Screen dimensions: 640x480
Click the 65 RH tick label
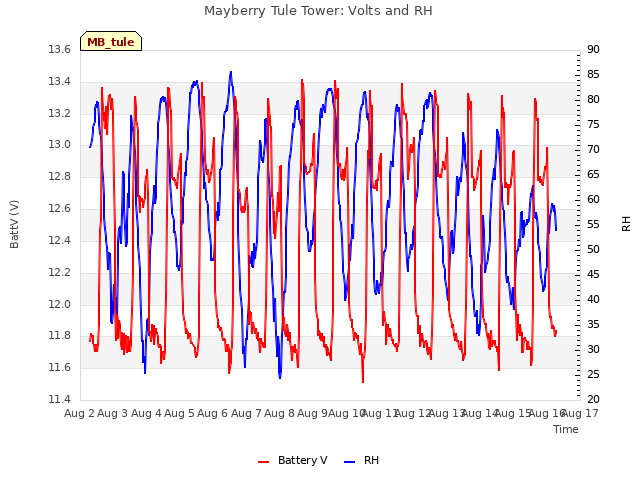click(x=593, y=175)
